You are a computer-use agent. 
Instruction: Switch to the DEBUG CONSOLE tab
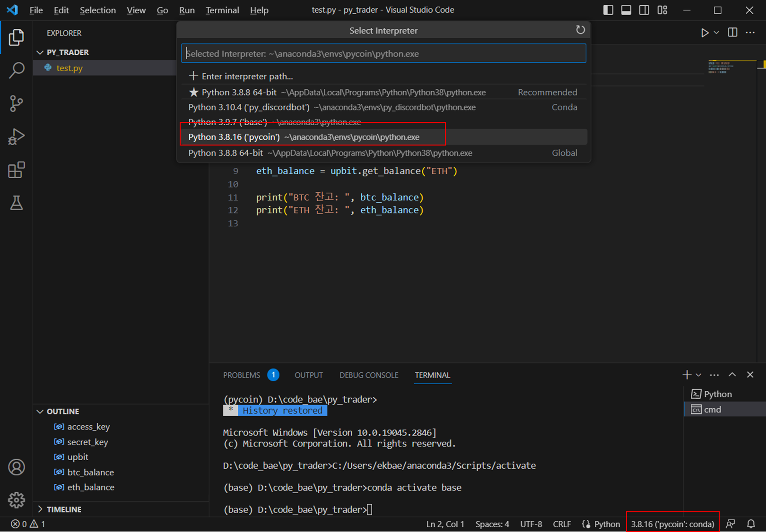(x=369, y=375)
